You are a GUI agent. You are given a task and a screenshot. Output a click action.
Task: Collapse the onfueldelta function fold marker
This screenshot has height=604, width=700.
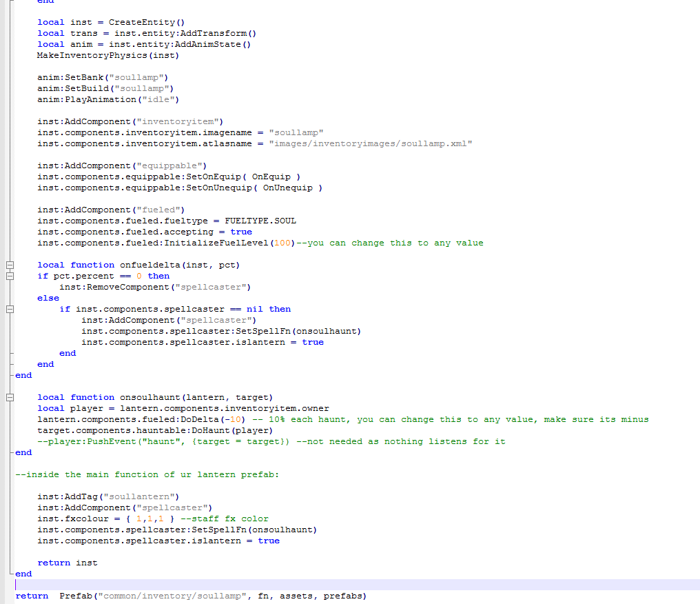[10, 265]
